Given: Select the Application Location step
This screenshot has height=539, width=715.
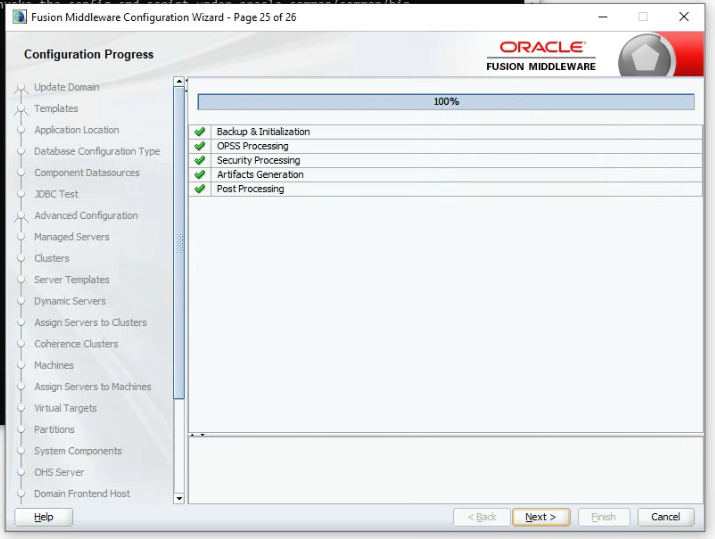Looking at the screenshot, I should coord(77,130).
